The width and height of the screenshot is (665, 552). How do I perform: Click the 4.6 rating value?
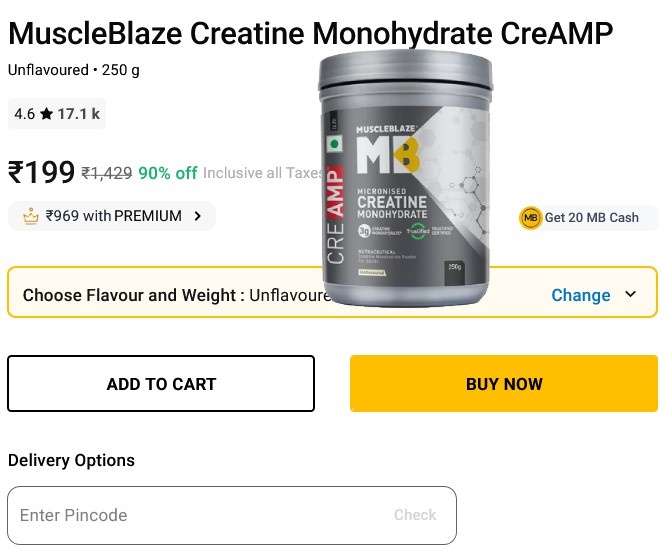pyautogui.click(x=24, y=114)
